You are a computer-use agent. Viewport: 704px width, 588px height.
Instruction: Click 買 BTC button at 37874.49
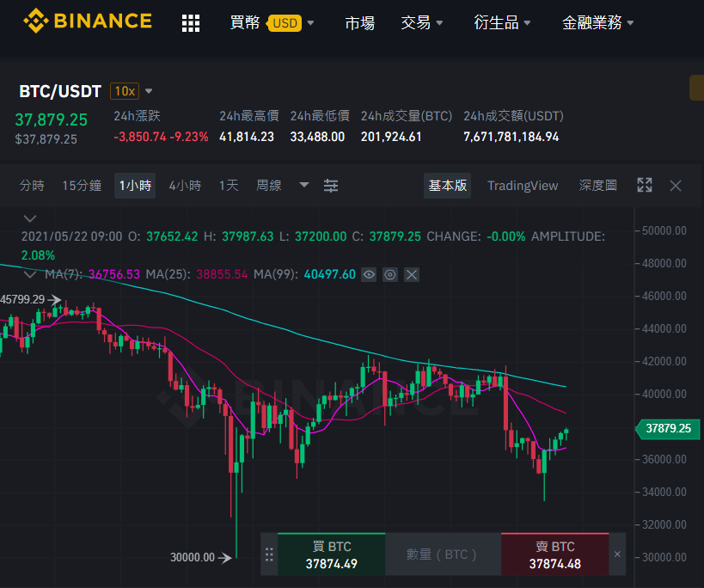pos(331,554)
